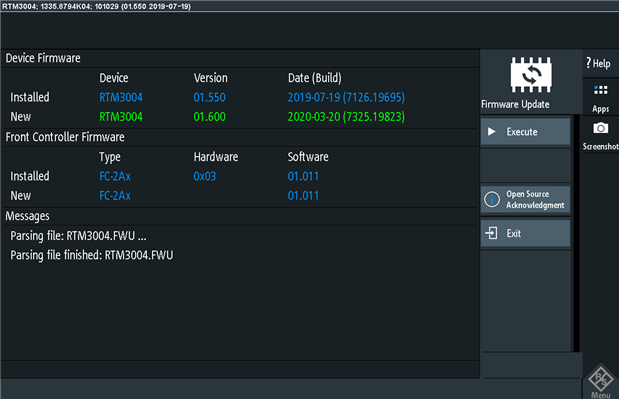Viewport: 619px width, 399px height.
Task: Click the Firmware Update chip icon
Action: click(531, 75)
